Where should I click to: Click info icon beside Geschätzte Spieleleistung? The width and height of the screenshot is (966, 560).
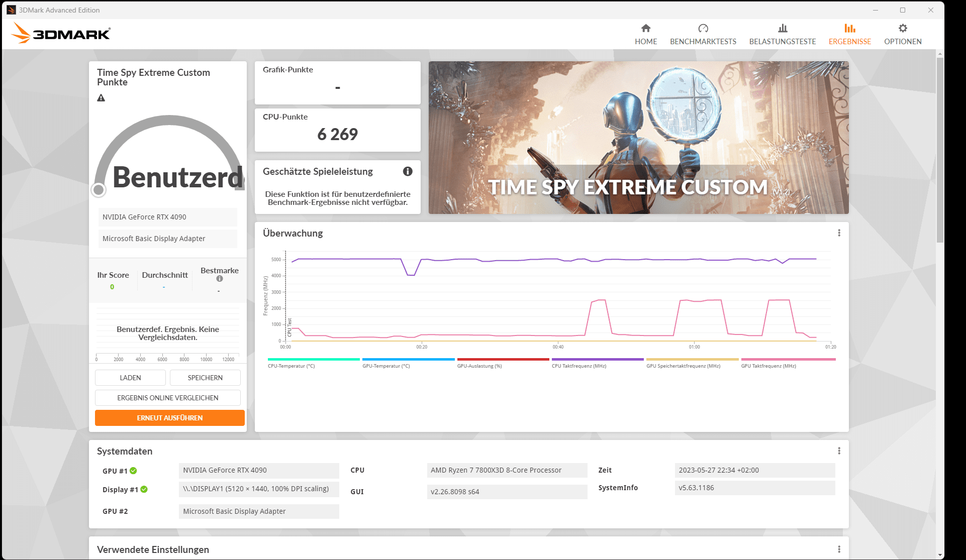tap(408, 171)
